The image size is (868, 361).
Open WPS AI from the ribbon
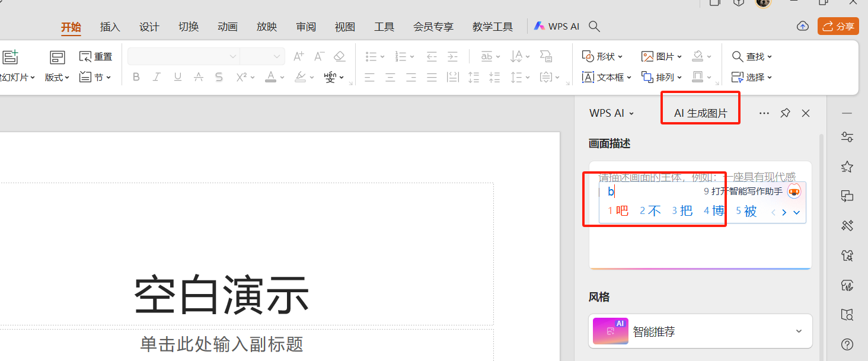coord(557,26)
